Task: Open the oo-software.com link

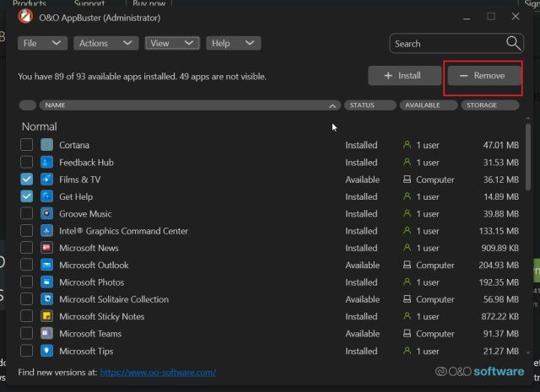Action: [x=158, y=373]
